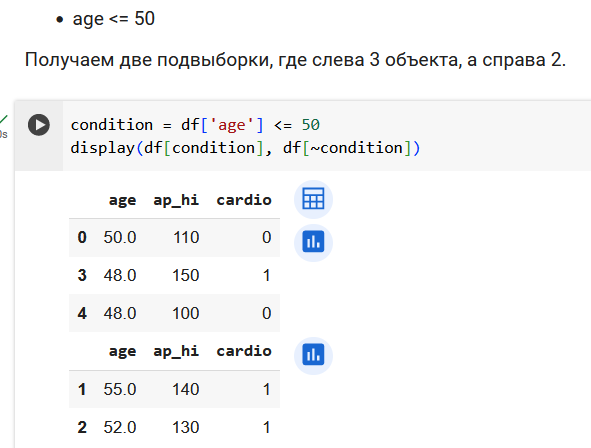Viewport: 591px width, 448px height.
Task: Click the ap_hi value 150 cell
Action: click(x=185, y=275)
